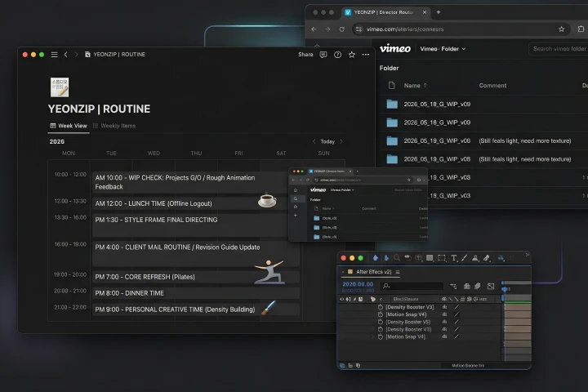
Task: Select the Rotation tool in After Effects toolbar
Action: [408, 258]
